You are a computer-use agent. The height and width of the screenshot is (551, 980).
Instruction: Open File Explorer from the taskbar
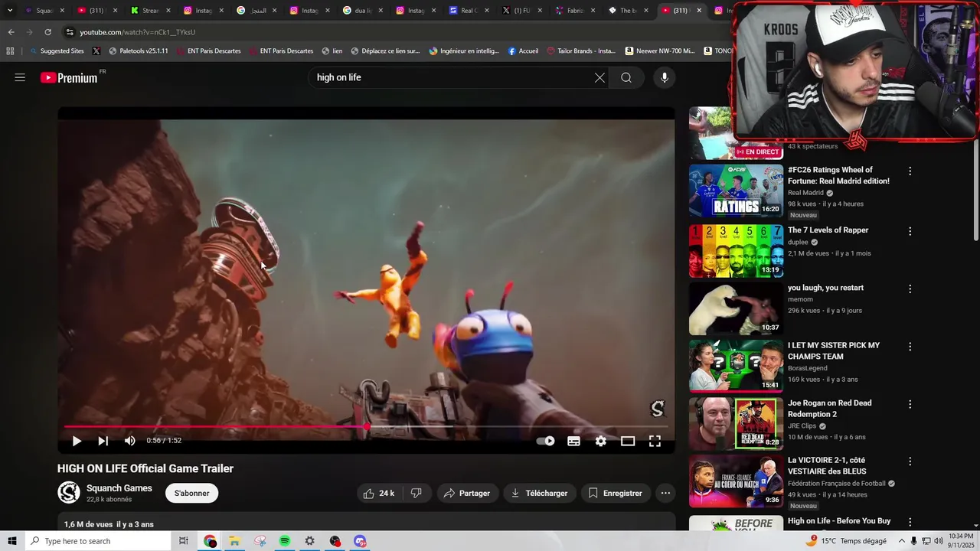click(x=234, y=541)
